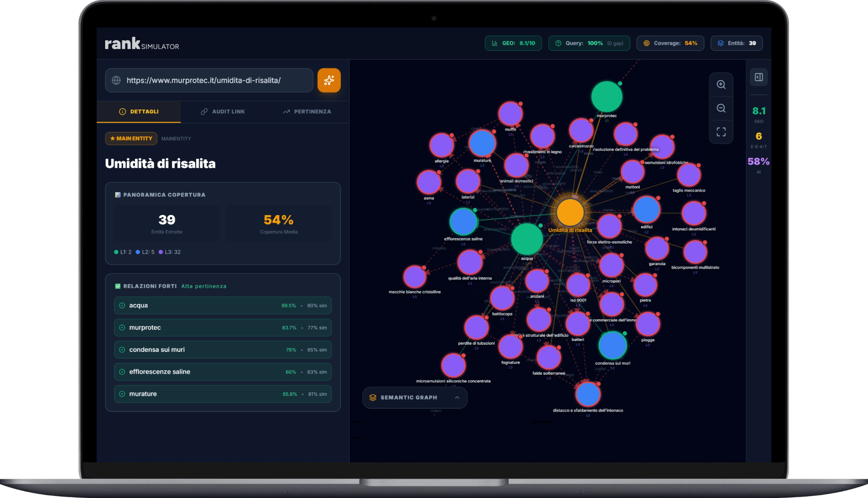This screenshot has width=868, height=498.
Task: Click the globe icon in URL field
Action: coord(116,80)
